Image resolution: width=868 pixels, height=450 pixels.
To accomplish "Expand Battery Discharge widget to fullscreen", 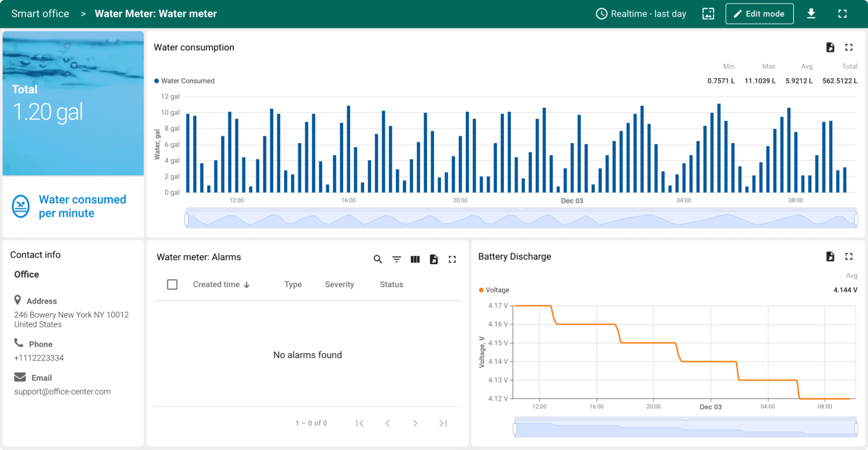I will [849, 257].
